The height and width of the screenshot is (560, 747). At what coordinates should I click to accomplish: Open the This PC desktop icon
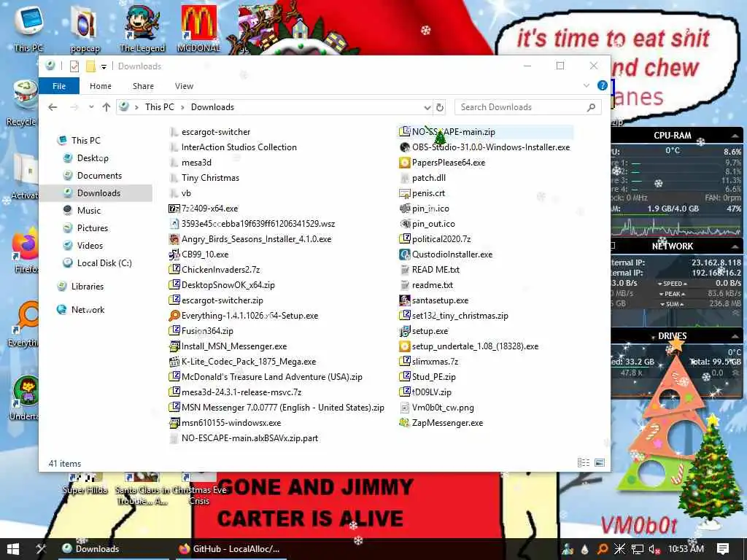click(x=28, y=28)
